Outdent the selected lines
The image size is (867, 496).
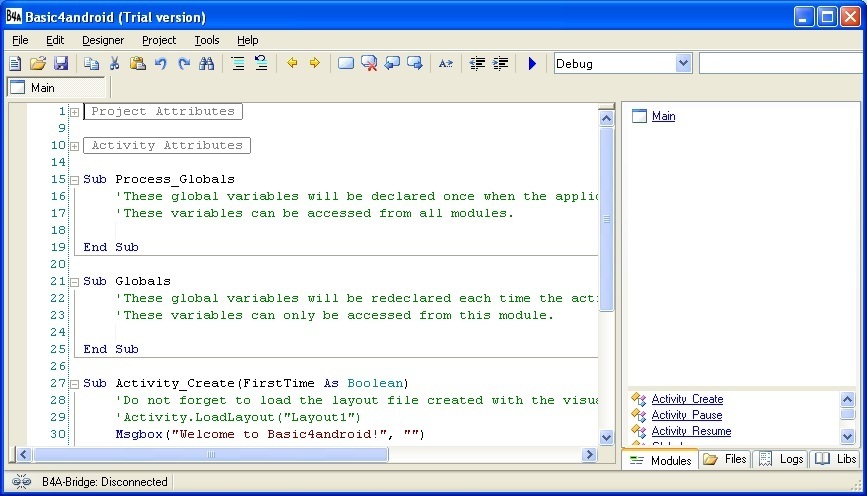pyautogui.click(x=477, y=64)
